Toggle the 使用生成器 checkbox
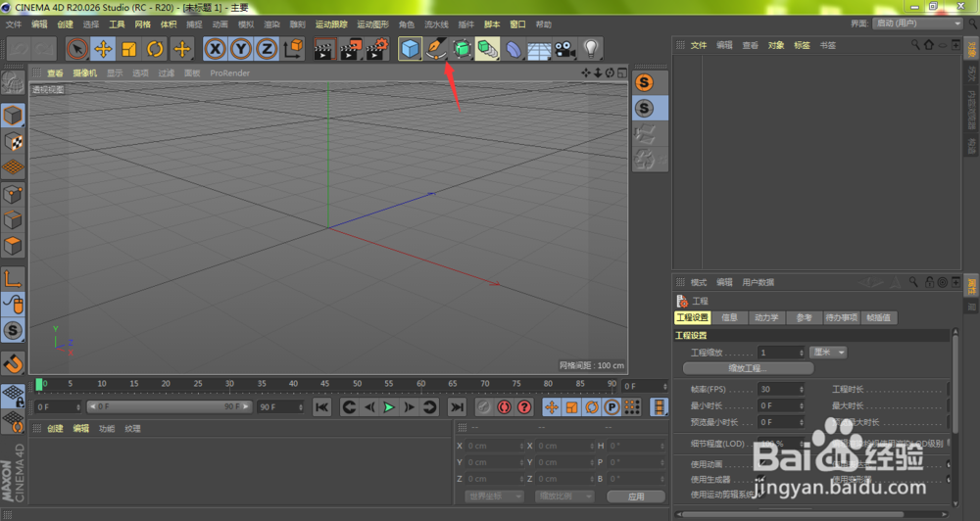This screenshot has width=980, height=521. click(761, 479)
